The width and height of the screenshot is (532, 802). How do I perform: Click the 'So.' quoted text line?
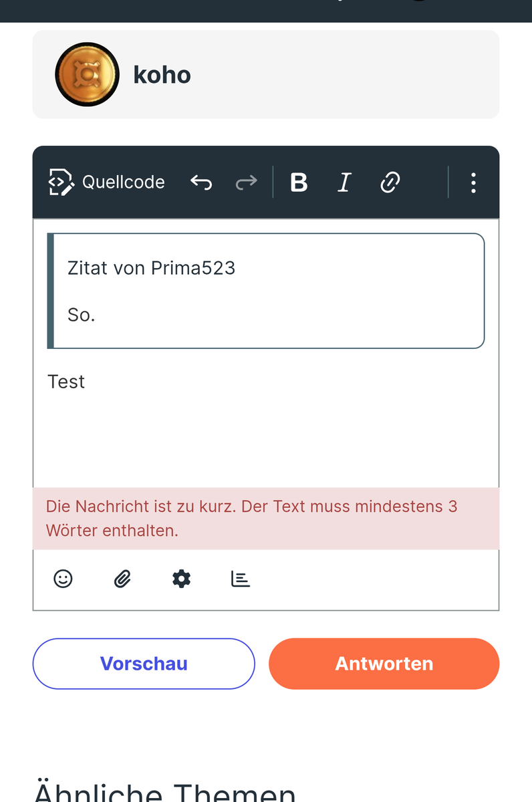coord(82,315)
